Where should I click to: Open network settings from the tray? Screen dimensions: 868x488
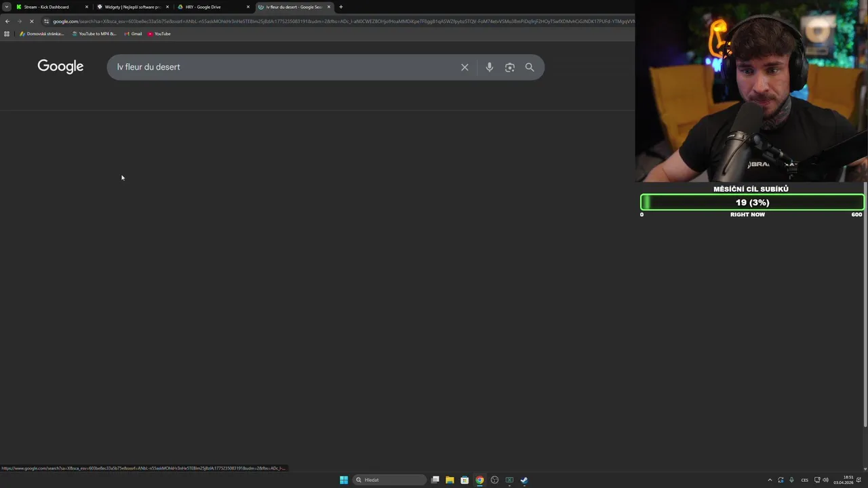pyautogui.click(x=817, y=480)
